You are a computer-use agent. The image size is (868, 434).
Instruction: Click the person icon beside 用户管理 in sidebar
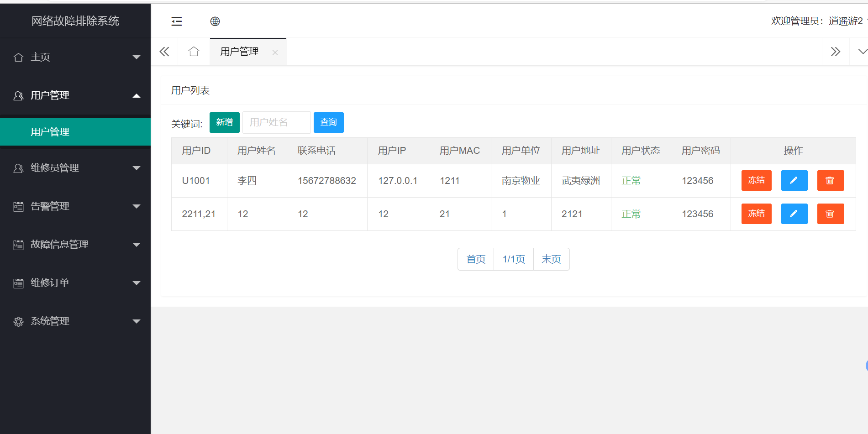pos(18,95)
